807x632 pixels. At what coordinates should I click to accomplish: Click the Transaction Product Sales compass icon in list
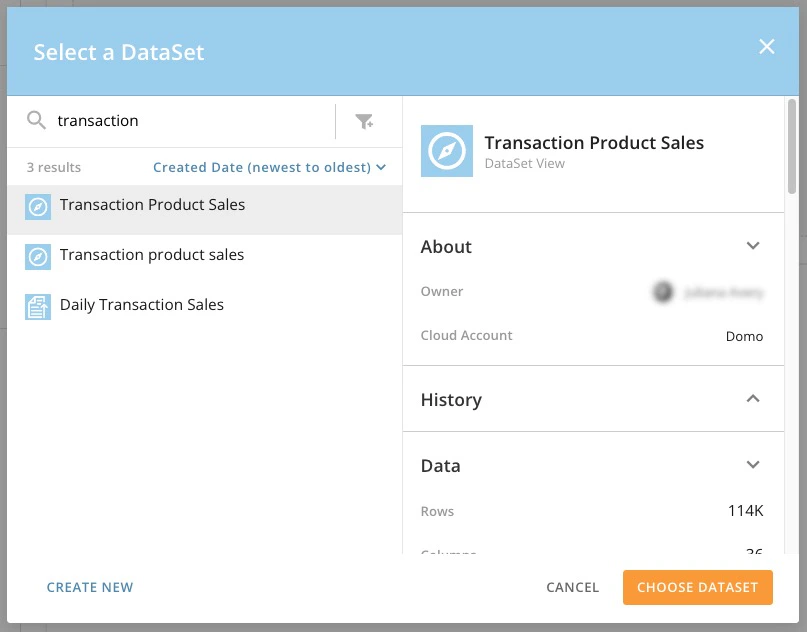(x=38, y=207)
